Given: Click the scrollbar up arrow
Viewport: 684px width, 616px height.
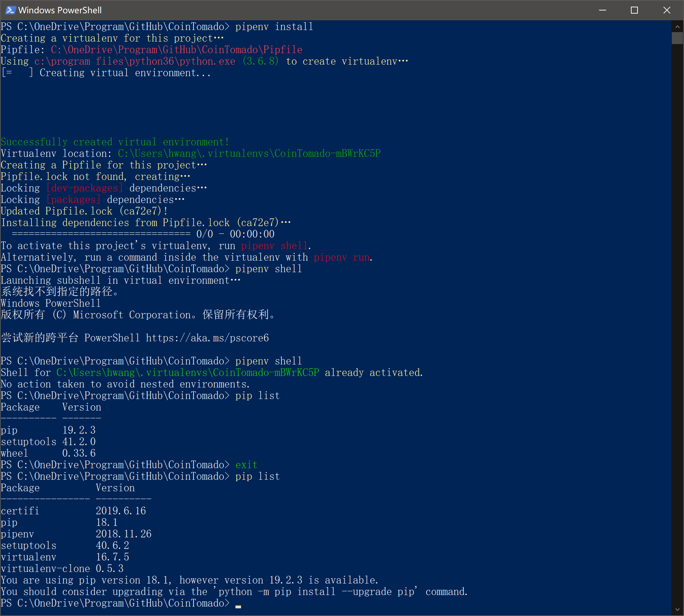Looking at the screenshot, I should pos(677,27).
